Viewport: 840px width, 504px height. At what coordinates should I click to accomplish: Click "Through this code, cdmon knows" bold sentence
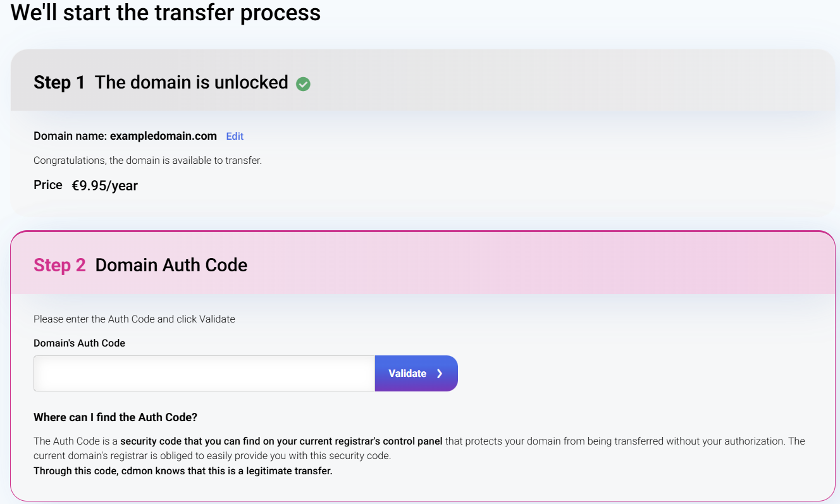[x=183, y=471]
